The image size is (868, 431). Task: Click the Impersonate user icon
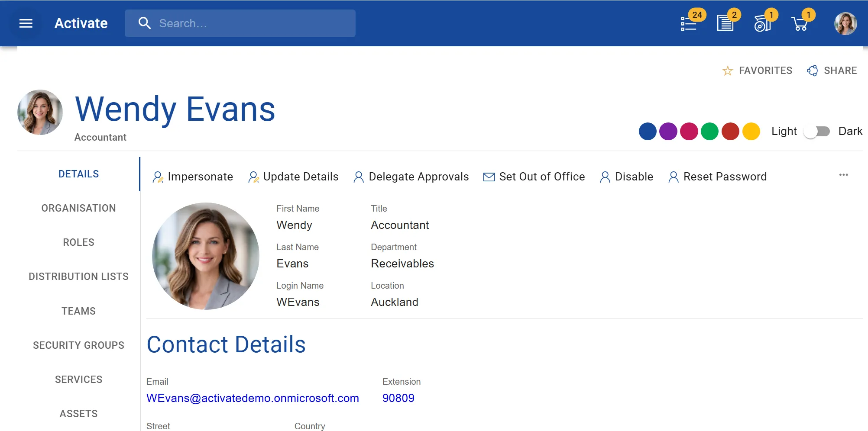(158, 177)
